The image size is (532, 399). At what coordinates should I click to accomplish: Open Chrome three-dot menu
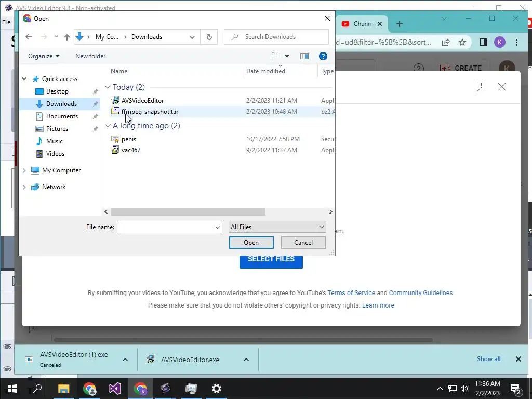pos(516,42)
